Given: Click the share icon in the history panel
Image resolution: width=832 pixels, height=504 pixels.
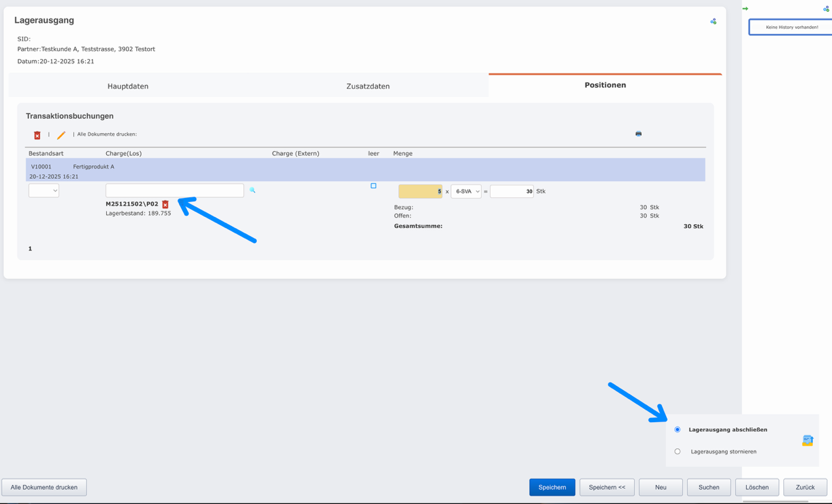Looking at the screenshot, I should coord(825,9).
